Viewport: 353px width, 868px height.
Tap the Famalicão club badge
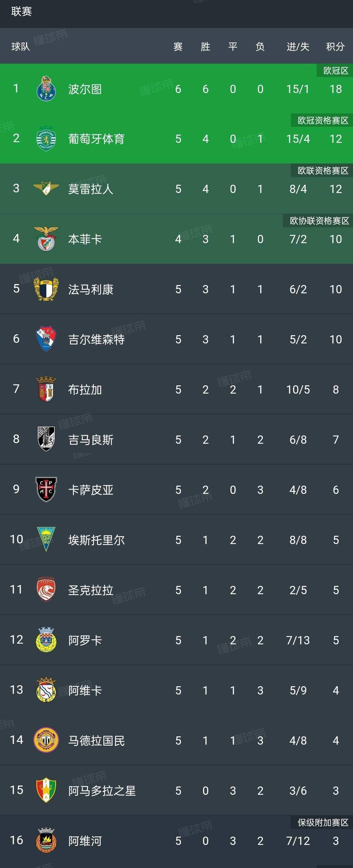(x=46, y=289)
